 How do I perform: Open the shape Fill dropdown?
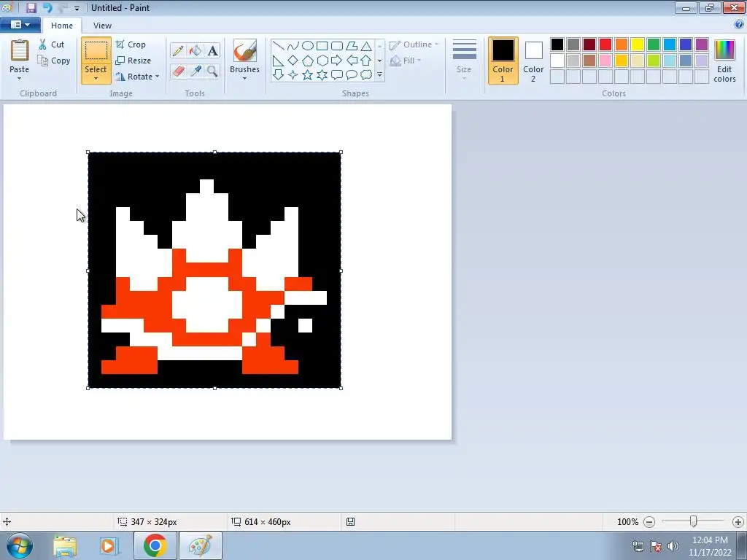pyautogui.click(x=406, y=61)
